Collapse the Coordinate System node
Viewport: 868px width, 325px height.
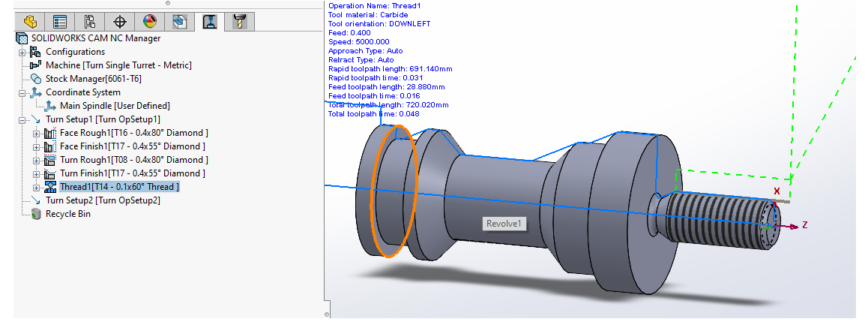click(22, 92)
